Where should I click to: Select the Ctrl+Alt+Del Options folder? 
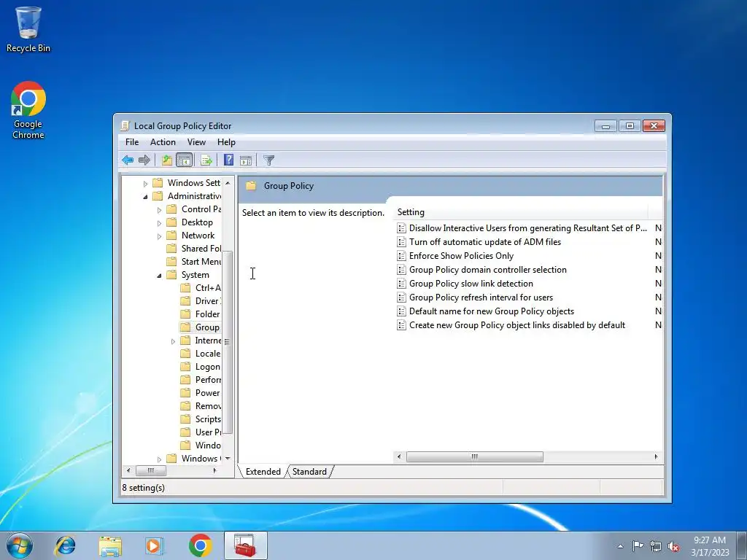(201, 287)
